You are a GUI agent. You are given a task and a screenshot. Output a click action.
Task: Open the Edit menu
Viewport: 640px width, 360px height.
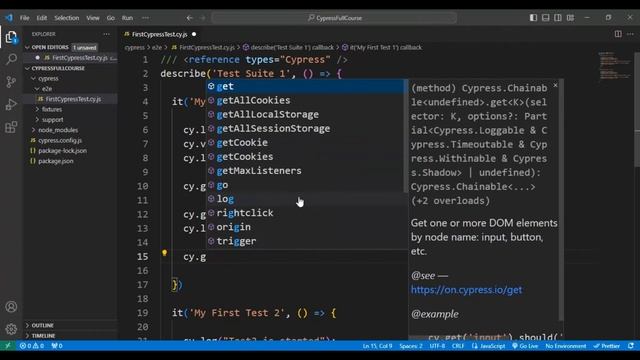42,18
